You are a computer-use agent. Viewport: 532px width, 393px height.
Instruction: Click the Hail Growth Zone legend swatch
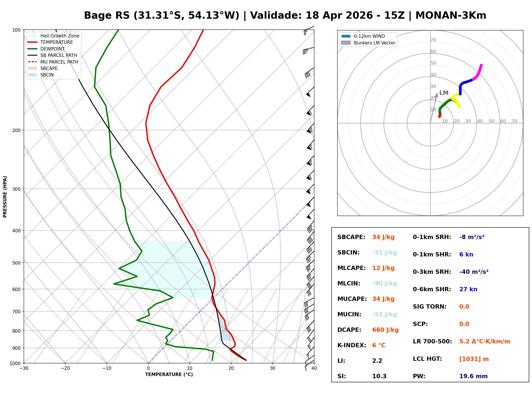coord(32,36)
